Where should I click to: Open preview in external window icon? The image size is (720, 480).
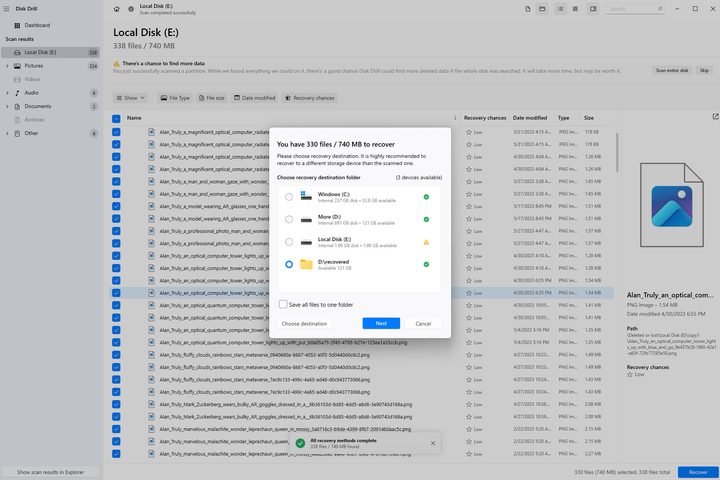[715, 117]
